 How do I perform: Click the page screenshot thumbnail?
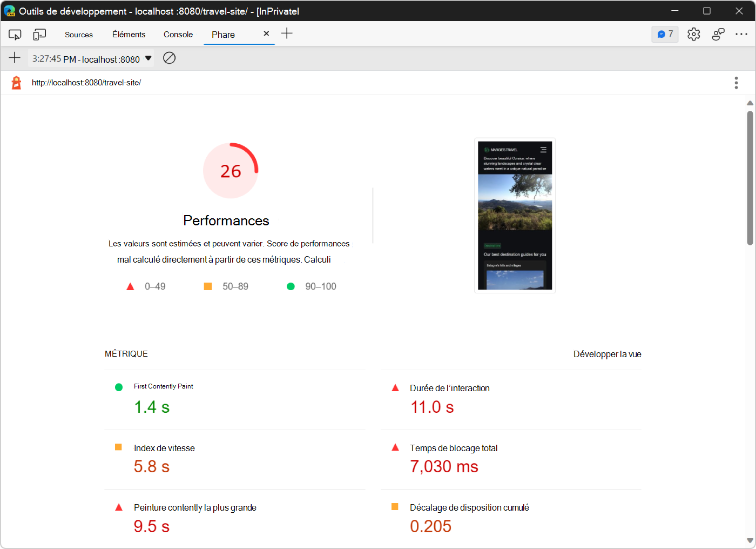click(x=515, y=215)
